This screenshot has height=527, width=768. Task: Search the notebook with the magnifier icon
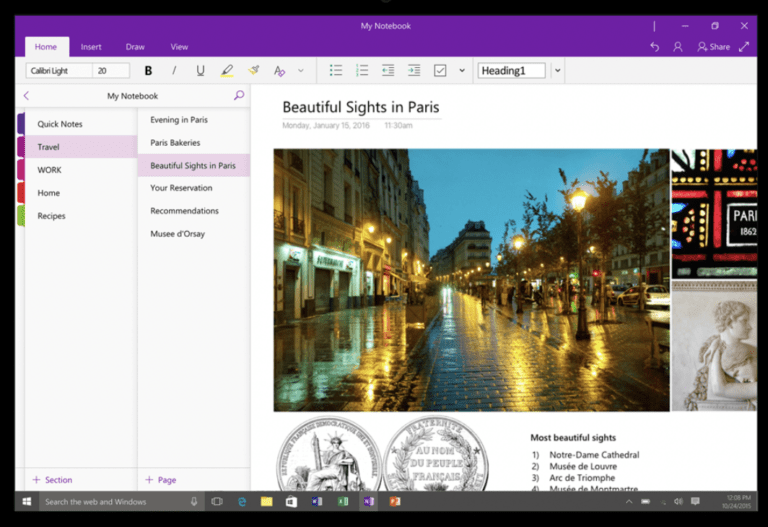pyautogui.click(x=238, y=96)
